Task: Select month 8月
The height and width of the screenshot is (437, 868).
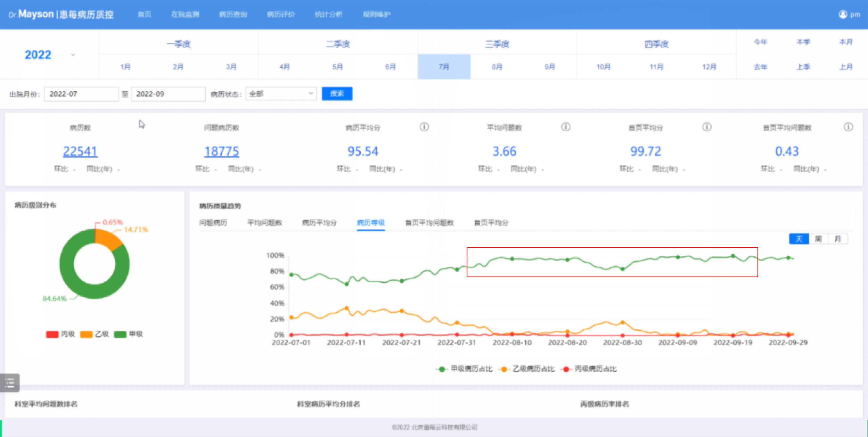Action: tap(497, 67)
